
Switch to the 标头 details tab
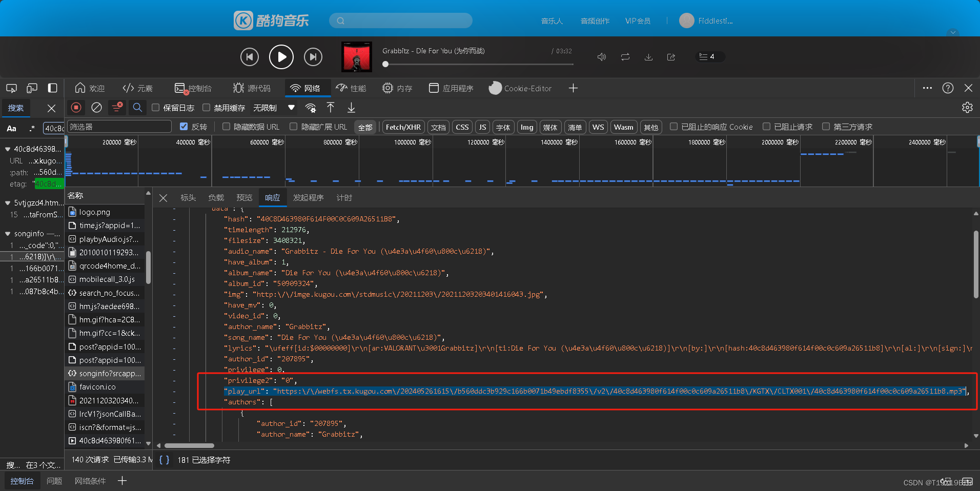[188, 198]
